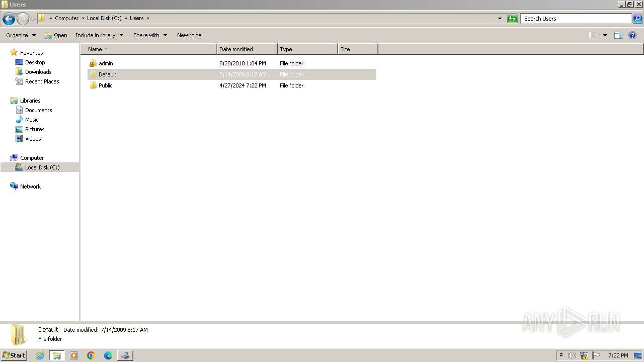The image size is (644, 362).
Task: Sort by Type column header
Action: [307, 49]
